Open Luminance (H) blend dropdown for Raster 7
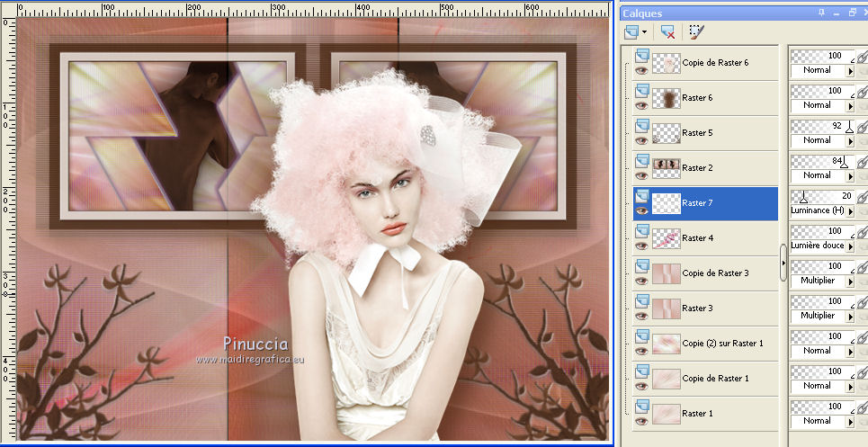The width and height of the screenshot is (868, 447). (850, 211)
